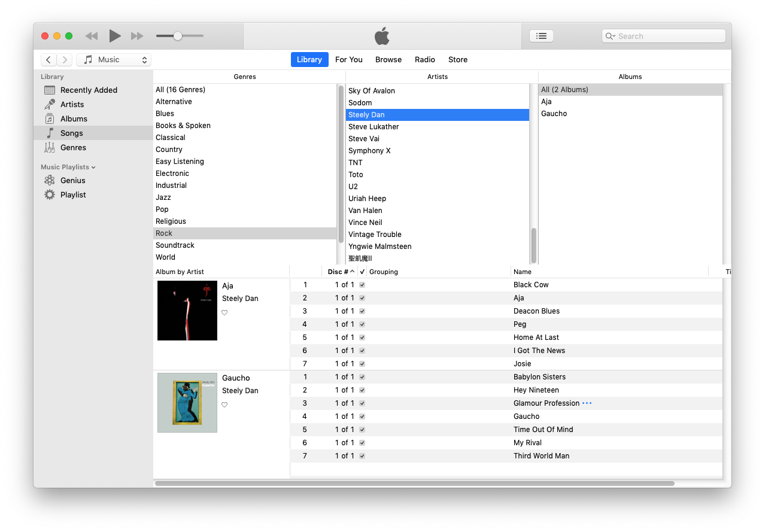The width and height of the screenshot is (765, 532).
Task: Click the Search input field
Action: [663, 36]
